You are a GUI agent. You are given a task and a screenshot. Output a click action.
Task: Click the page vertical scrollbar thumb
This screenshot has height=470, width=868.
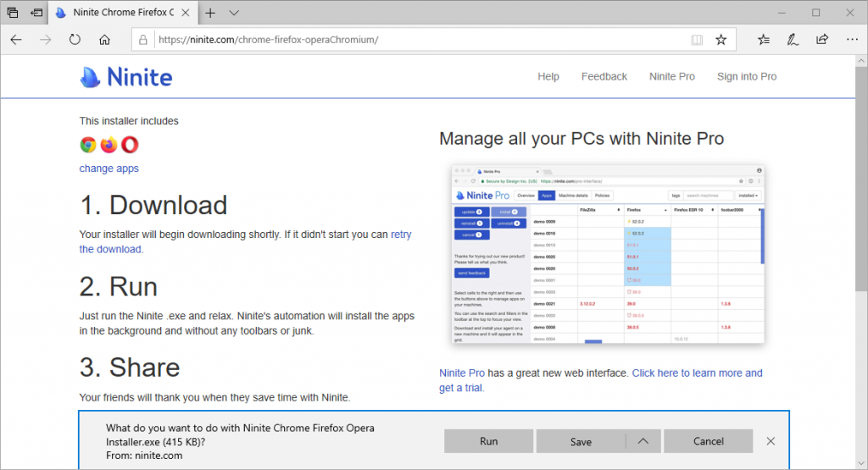(x=861, y=180)
